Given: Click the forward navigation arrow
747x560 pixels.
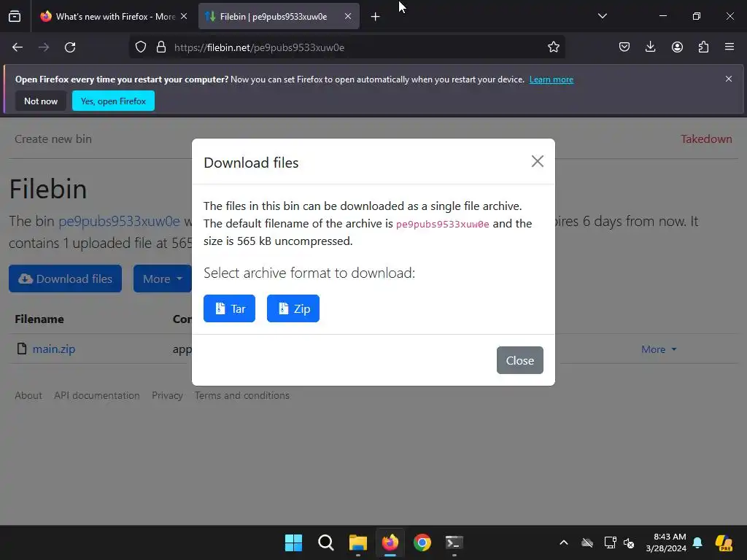Looking at the screenshot, I should coord(44,47).
